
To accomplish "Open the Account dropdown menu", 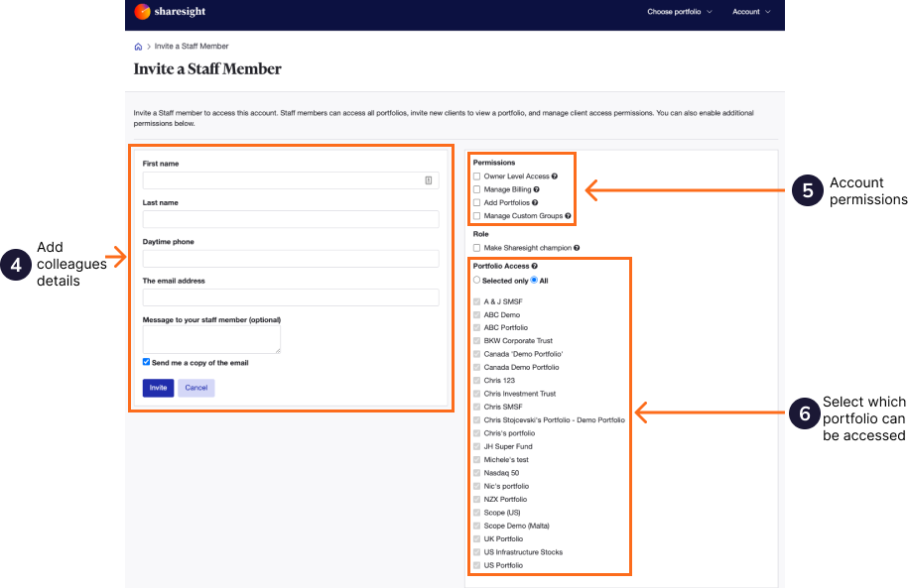I will [750, 12].
